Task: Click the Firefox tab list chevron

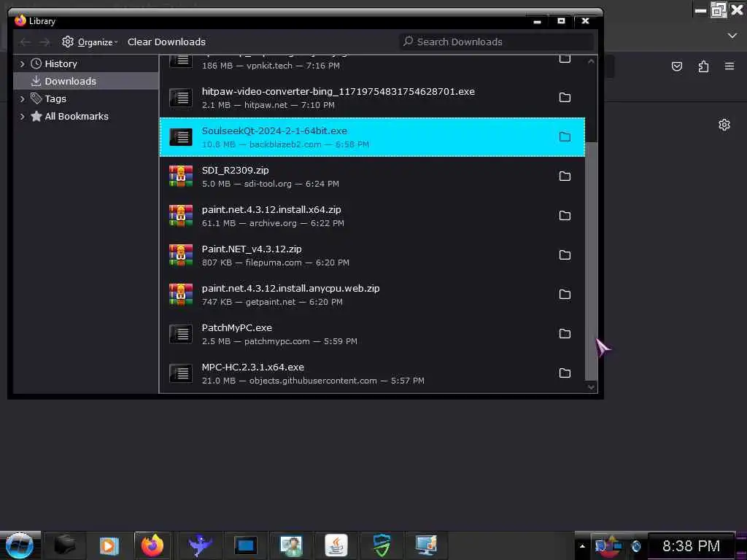Action: coord(732,36)
